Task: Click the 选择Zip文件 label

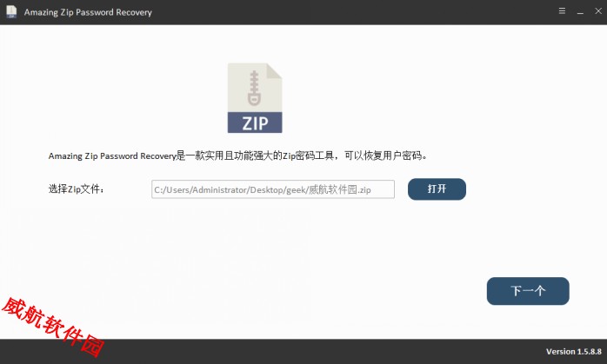Action: click(76, 189)
